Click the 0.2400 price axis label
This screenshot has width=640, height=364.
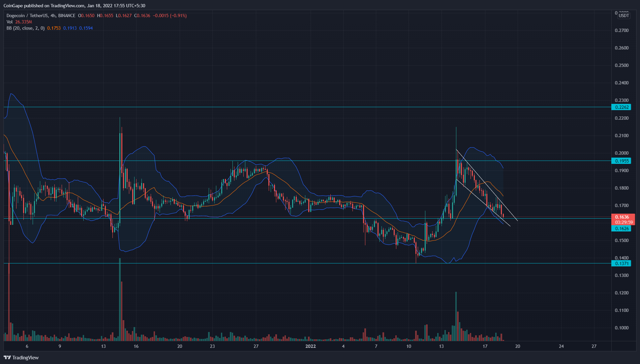pos(622,83)
